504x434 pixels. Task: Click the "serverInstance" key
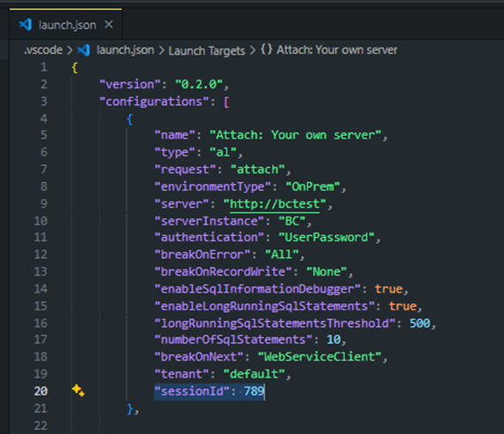coord(210,221)
